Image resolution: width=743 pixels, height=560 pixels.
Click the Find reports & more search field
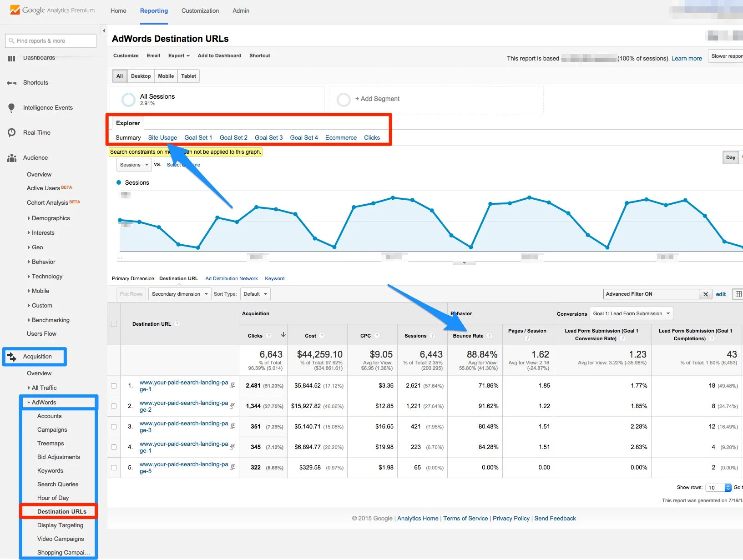[x=51, y=41]
